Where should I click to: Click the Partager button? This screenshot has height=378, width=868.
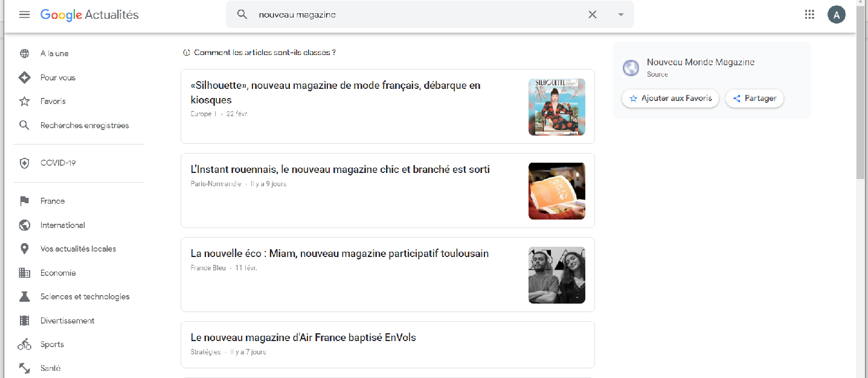click(754, 98)
